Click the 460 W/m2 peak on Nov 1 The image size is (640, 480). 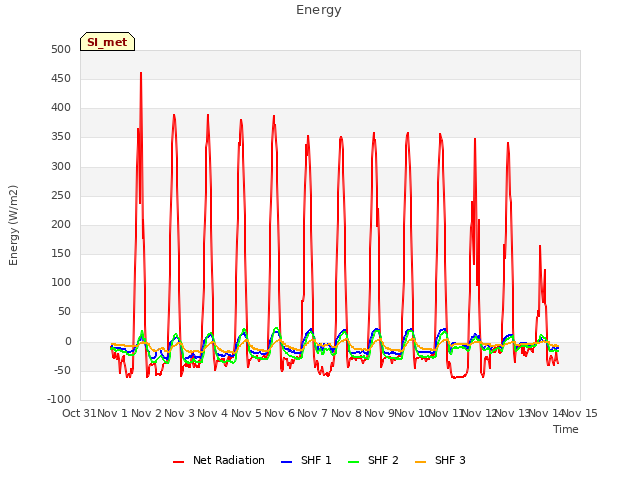(x=141, y=73)
